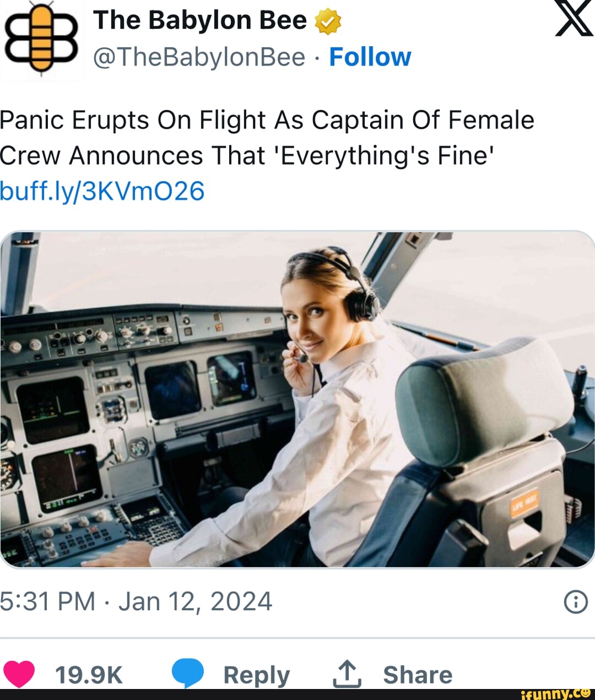Open the Reply action row item

click(x=258, y=673)
